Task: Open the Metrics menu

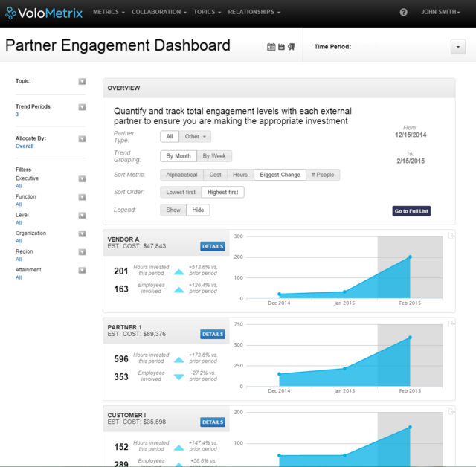Action: 109,12
